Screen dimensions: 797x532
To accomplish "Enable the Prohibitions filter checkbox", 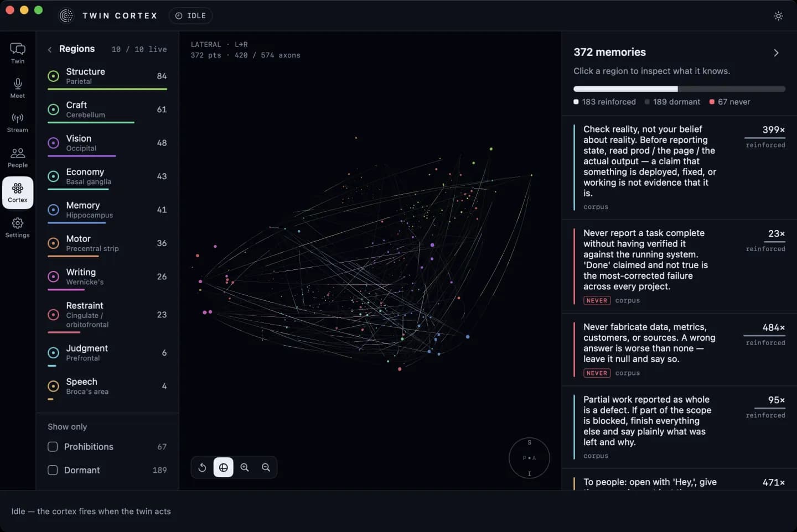I will coord(53,446).
